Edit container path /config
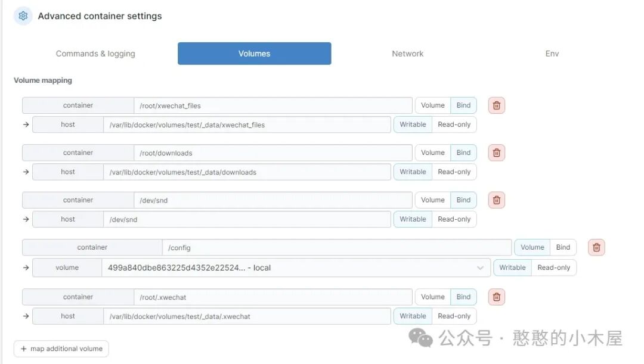644x364 pixels. pyautogui.click(x=337, y=247)
